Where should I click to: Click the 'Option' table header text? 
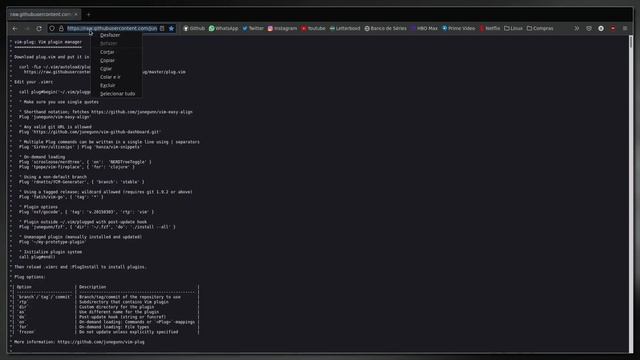(x=24, y=287)
